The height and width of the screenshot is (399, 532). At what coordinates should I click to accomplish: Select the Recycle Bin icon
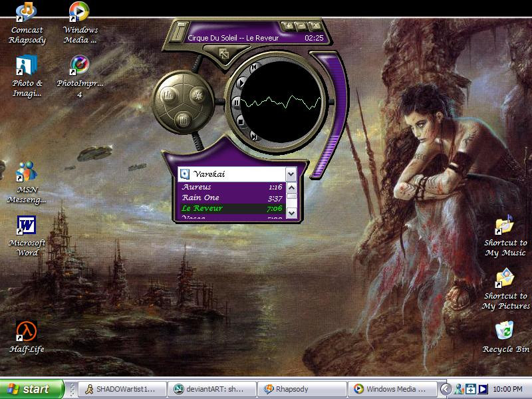[x=505, y=338]
